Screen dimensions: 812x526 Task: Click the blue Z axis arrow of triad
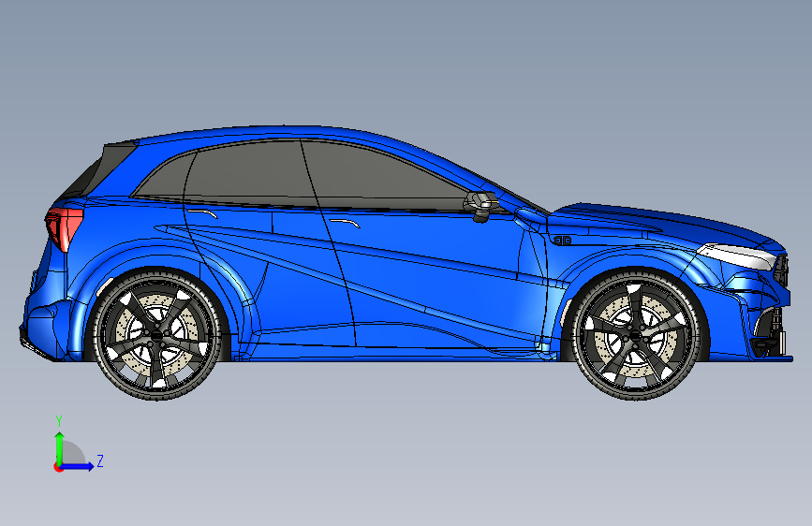click(78, 466)
